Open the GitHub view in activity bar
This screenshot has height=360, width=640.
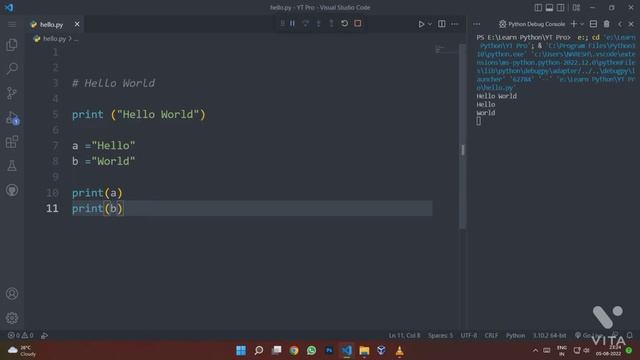click(x=12, y=190)
